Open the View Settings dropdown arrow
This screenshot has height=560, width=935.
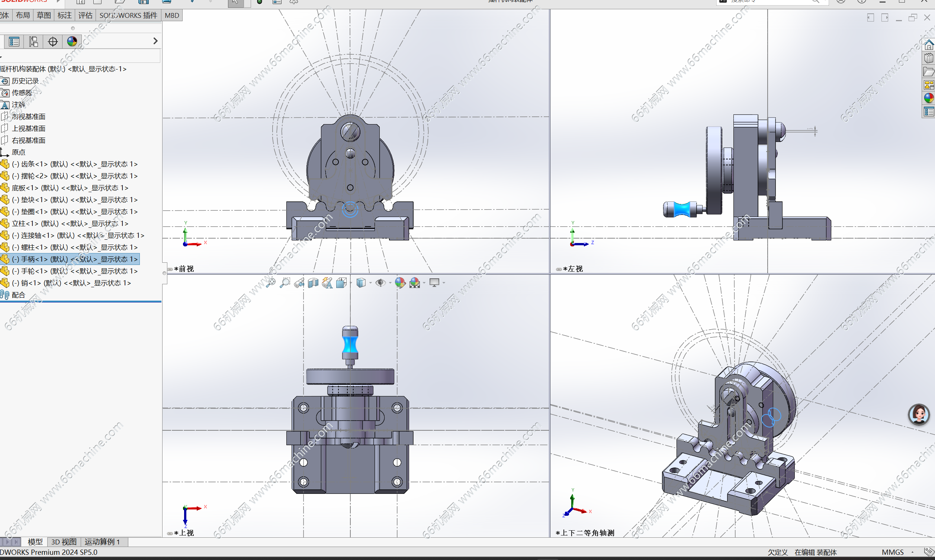click(x=444, y=283)
